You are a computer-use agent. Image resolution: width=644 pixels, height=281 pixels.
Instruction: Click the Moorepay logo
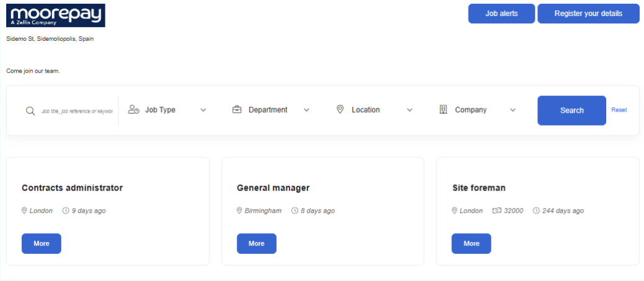pos(56,15)
